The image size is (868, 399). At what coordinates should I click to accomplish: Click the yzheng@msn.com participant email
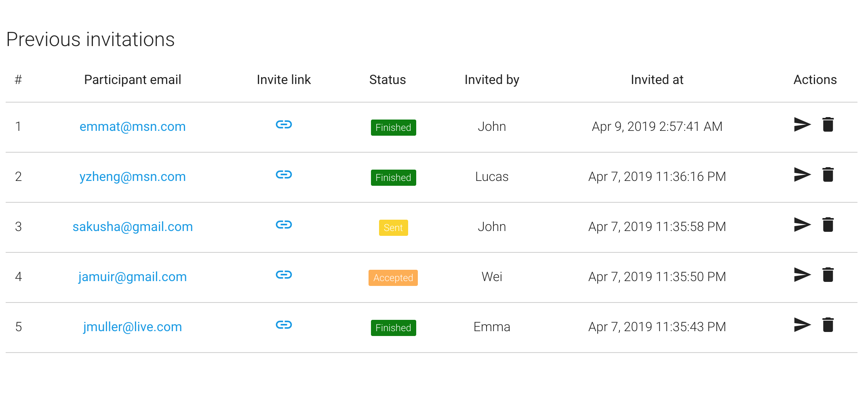133,176
